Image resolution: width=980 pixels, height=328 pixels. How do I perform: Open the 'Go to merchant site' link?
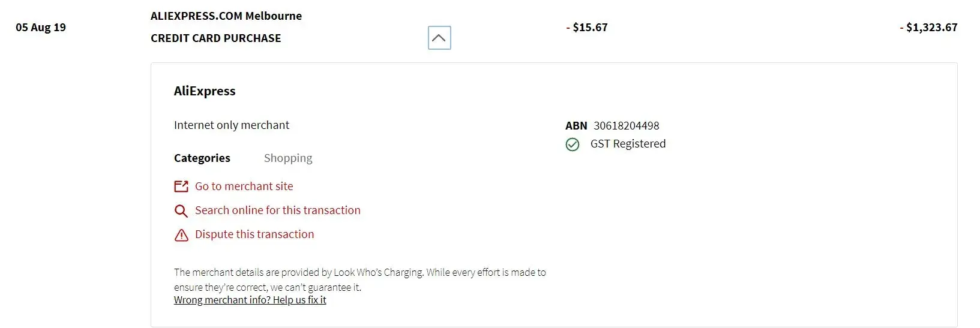pos(244,186)
